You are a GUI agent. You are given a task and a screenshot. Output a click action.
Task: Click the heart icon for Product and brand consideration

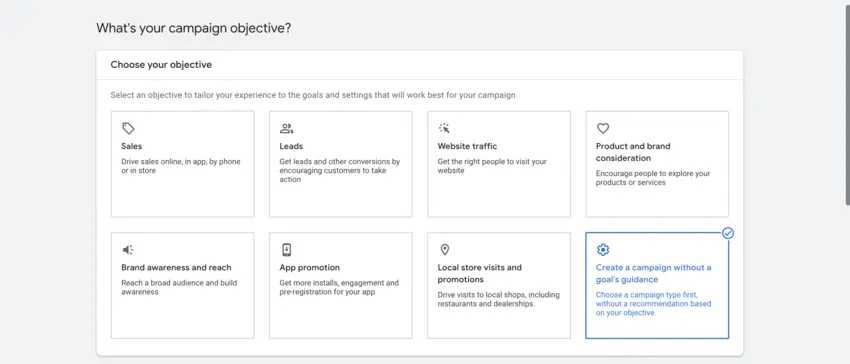[x=603, y=129]
